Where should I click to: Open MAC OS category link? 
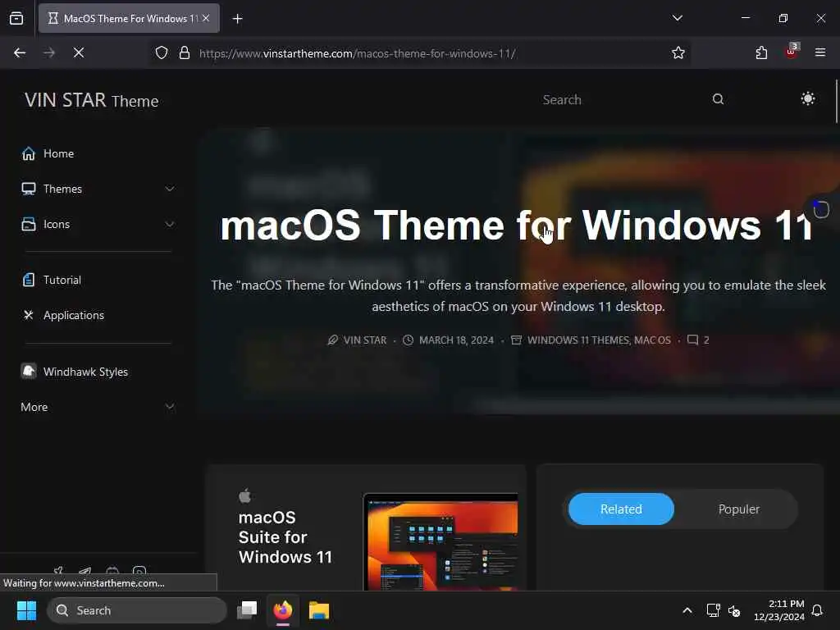pyautogui.click(x=652, y=340)
